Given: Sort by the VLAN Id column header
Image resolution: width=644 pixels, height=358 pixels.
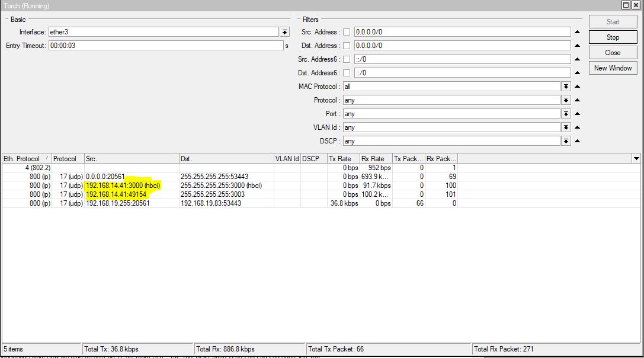Looking at the screenshot, I should click(287, 159).
